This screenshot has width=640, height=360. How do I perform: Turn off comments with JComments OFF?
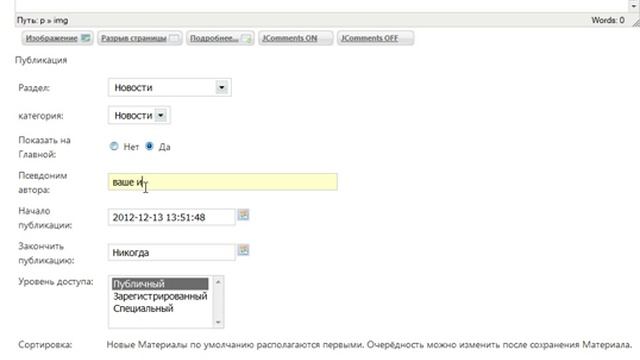[375, 38]
